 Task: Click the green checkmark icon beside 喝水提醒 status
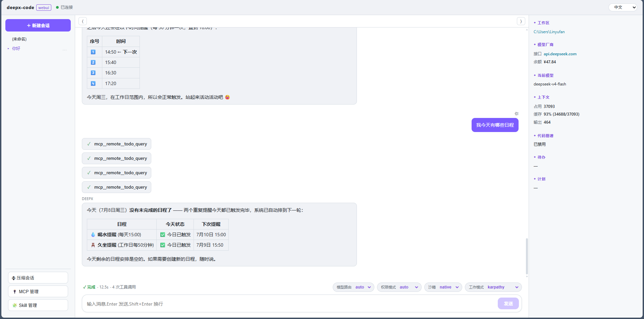(163, 235)
